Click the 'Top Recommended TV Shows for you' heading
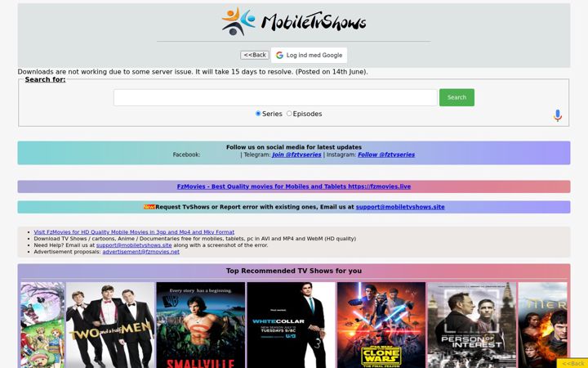Screen dimensions: 588x368 [294, 271]
